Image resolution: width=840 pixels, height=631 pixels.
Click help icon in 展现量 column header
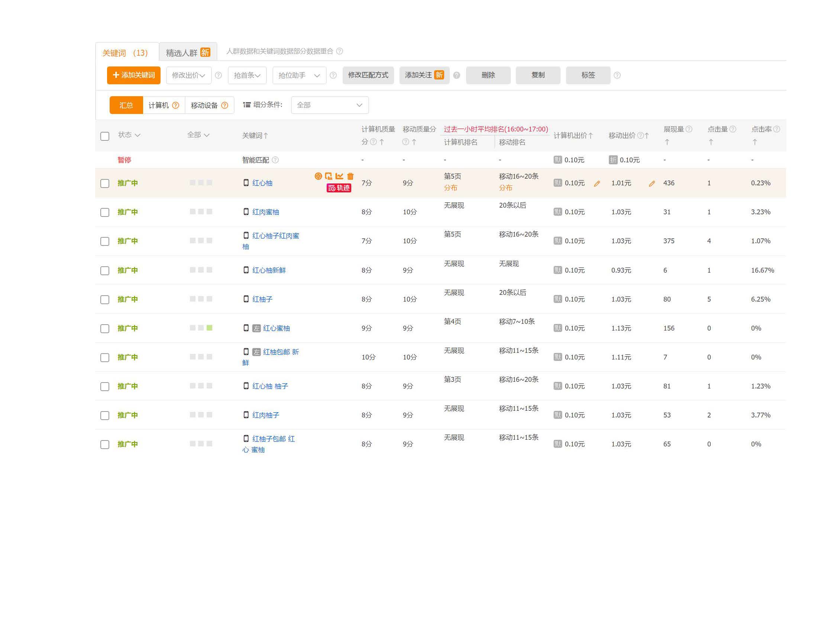coord(689,129)
